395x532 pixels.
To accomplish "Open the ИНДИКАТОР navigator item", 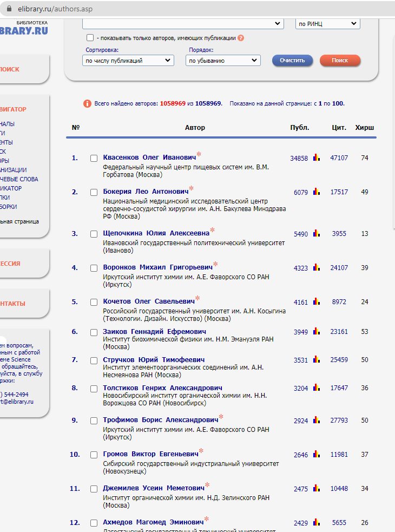I will [x=11, y=188].
